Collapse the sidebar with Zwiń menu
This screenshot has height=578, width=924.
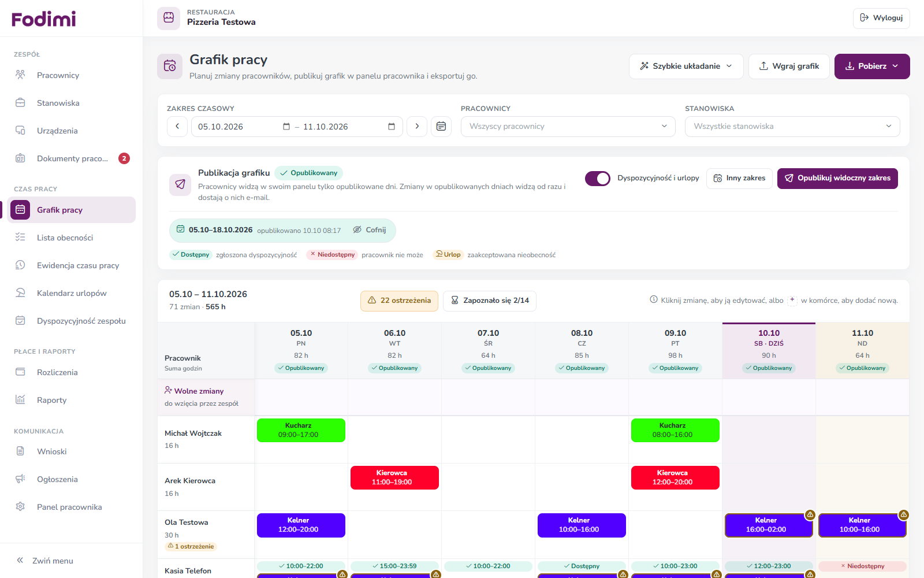coord(45,561)
